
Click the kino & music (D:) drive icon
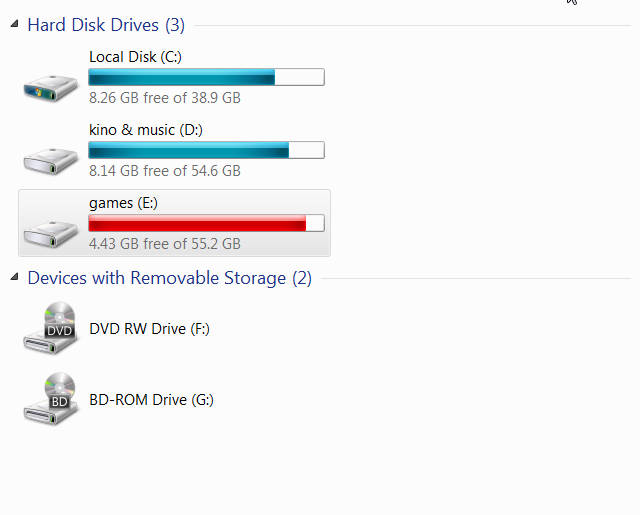pos(50,157)
